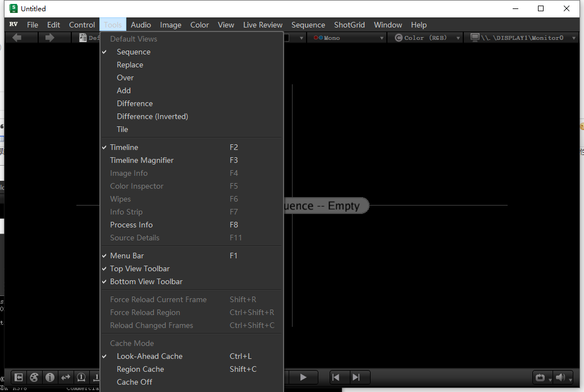Click the horizontal arrows icon in bottom toolbar
The height and width of the screenshot is (392, 584).
click(x=65, y=377)
